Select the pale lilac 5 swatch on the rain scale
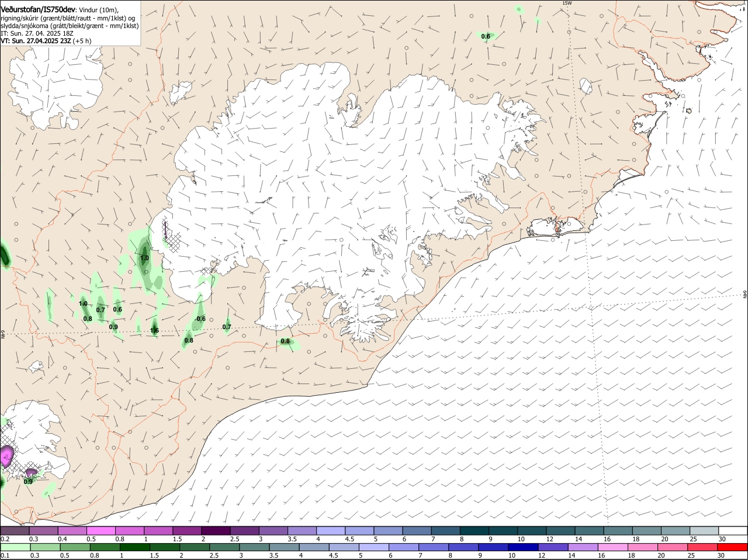Screen dimensions: 748x560 click(x=373, y=547)
